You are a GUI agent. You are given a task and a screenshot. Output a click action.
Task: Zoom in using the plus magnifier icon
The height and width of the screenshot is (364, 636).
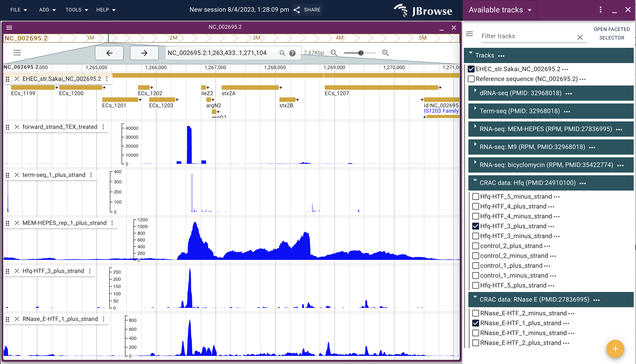(385, 53)
